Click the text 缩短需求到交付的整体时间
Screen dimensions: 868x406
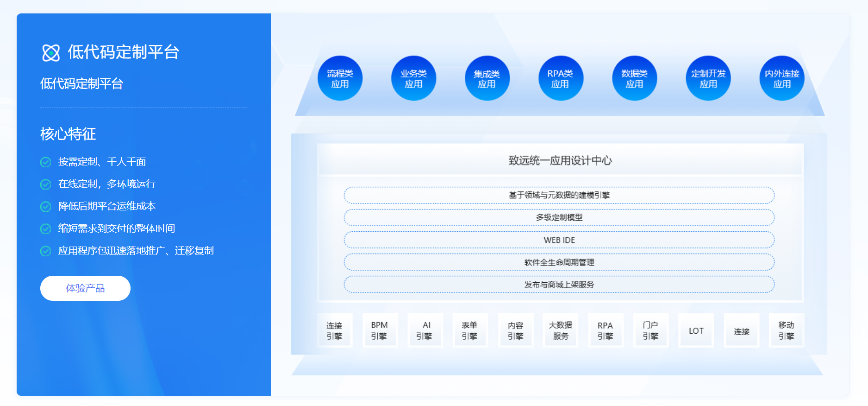coord(117,228)
